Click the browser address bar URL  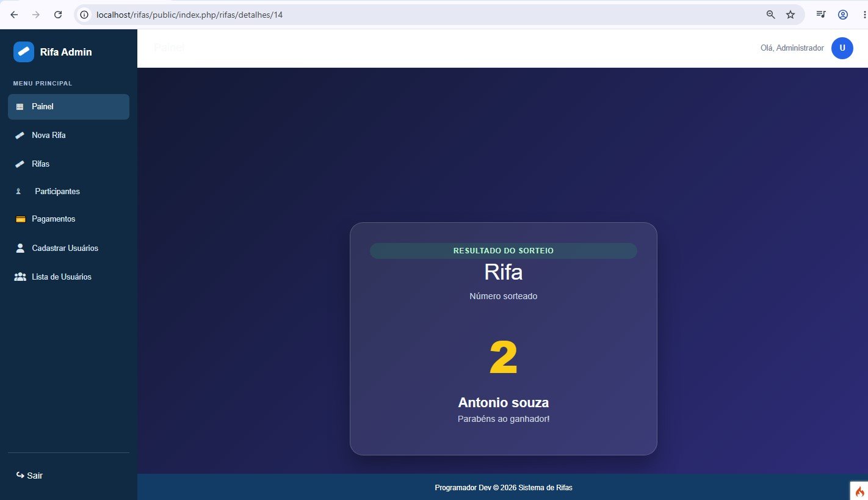click(x=189, y=15)
